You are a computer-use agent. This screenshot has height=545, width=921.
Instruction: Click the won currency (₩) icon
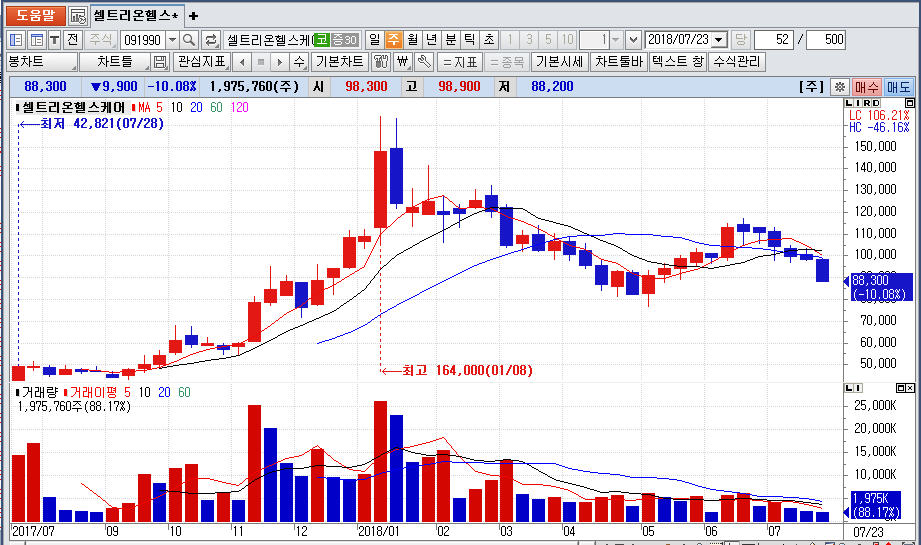pos(402,62)
